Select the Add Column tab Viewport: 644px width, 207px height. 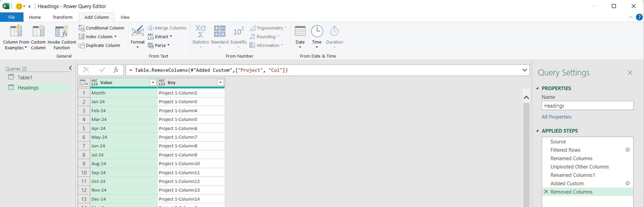(97, 17)
